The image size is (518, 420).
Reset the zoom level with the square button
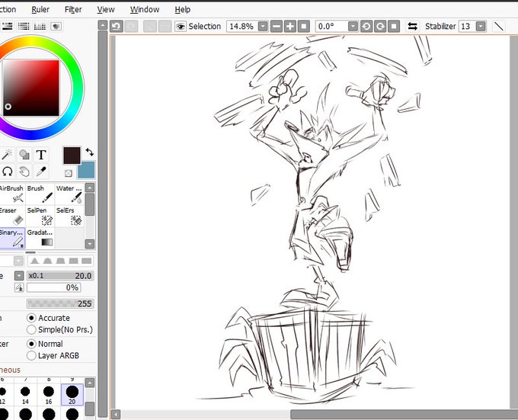pyautogui.click(x=304, y=27)
